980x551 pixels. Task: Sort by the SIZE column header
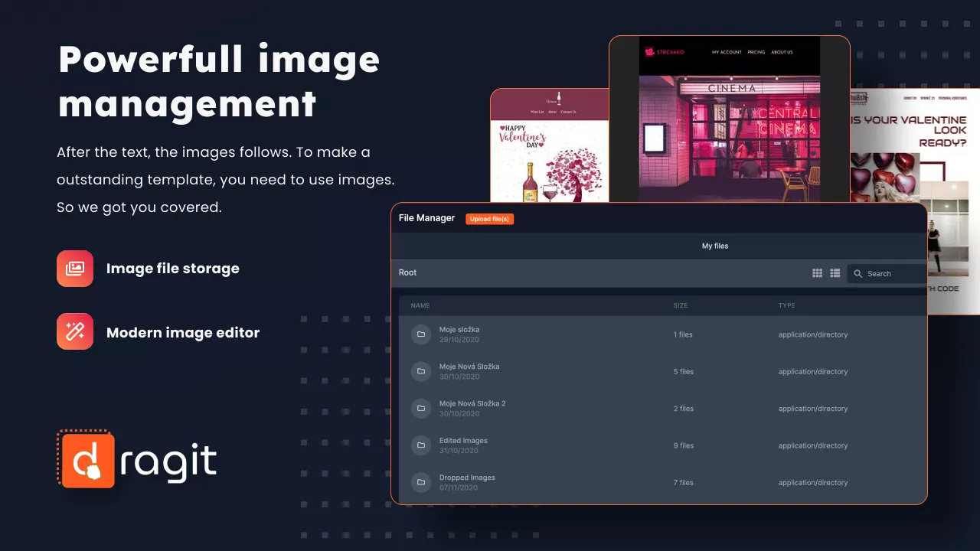(x=681, y=305)
